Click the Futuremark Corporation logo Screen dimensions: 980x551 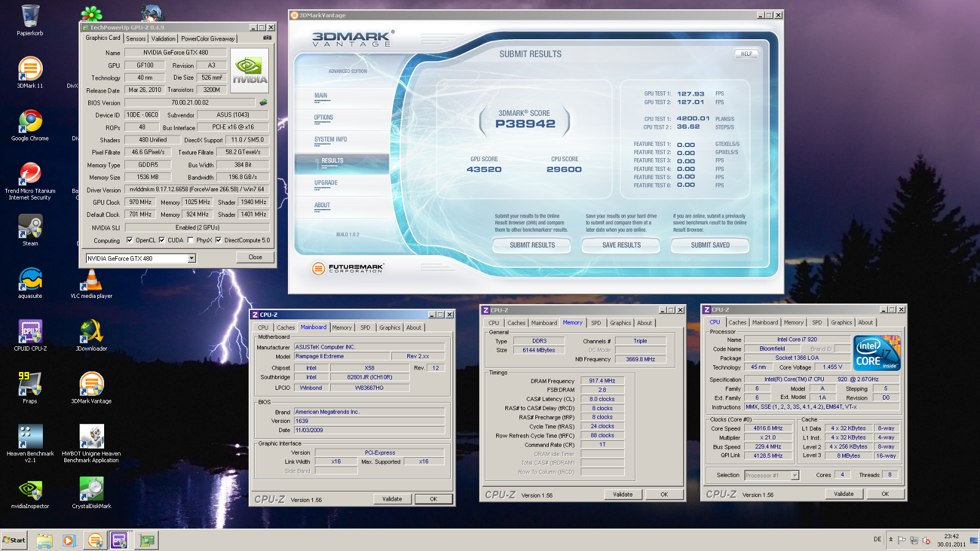pos(347,268)
